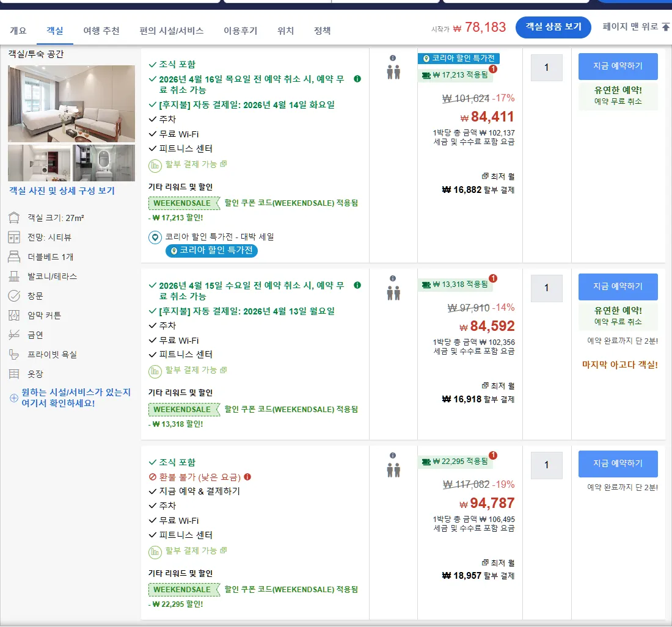Image resolution: width=672 pixels, height=627 pixels.
Task: Open the 개요 tab
Action: (x=18, y=31)
